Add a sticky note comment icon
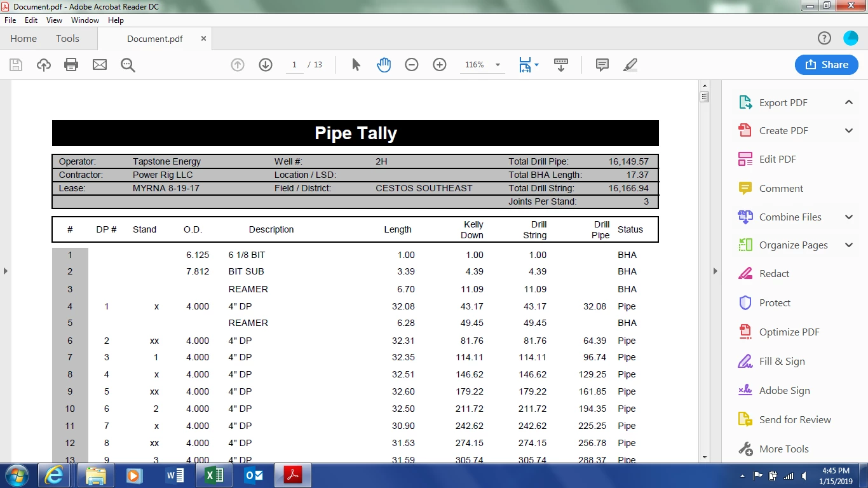This screenshot has width=868, height=488. coord(602,65)
